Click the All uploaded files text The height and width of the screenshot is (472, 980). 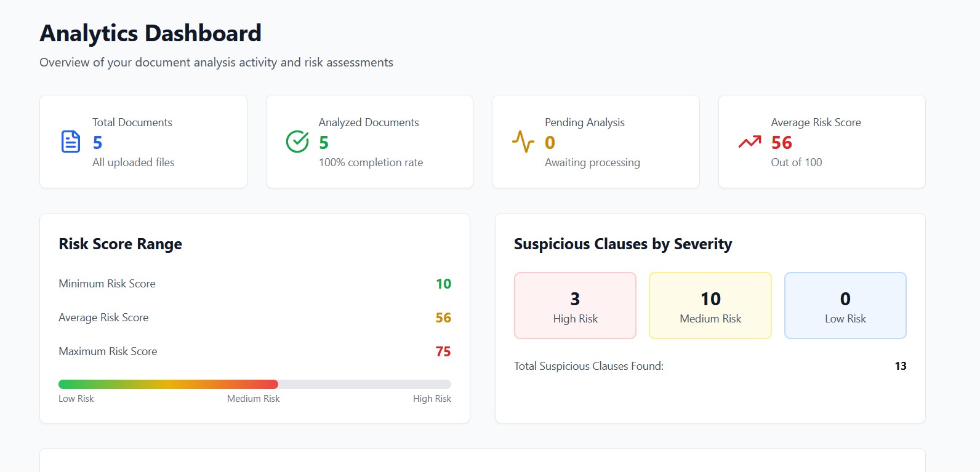(x=134, y=162)
